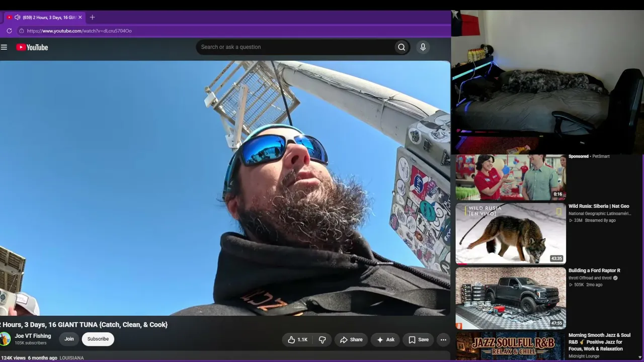The width and height of the screenshot is (644, 362).
Task: Mute the tab using the speaker icon
Action: [x=17, y=17]
